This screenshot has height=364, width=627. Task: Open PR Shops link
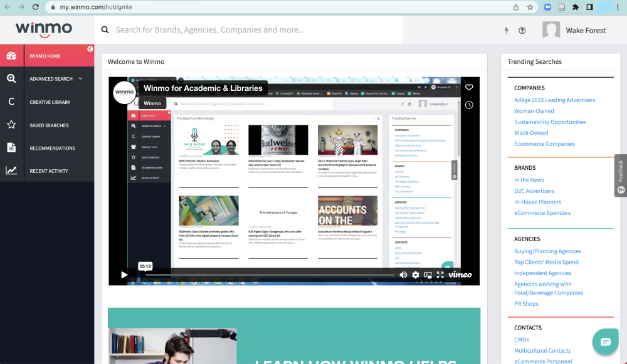pyautogui.click(x=526, y=304)
